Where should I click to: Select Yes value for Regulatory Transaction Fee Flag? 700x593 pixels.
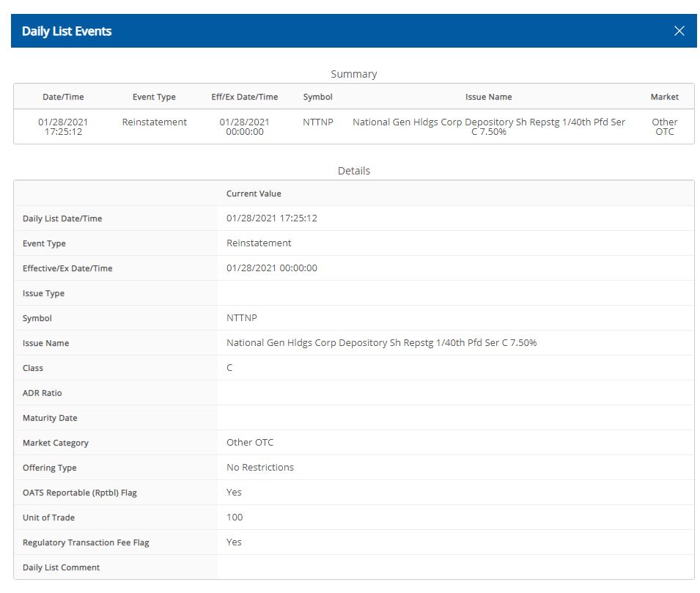pos(234,542)
